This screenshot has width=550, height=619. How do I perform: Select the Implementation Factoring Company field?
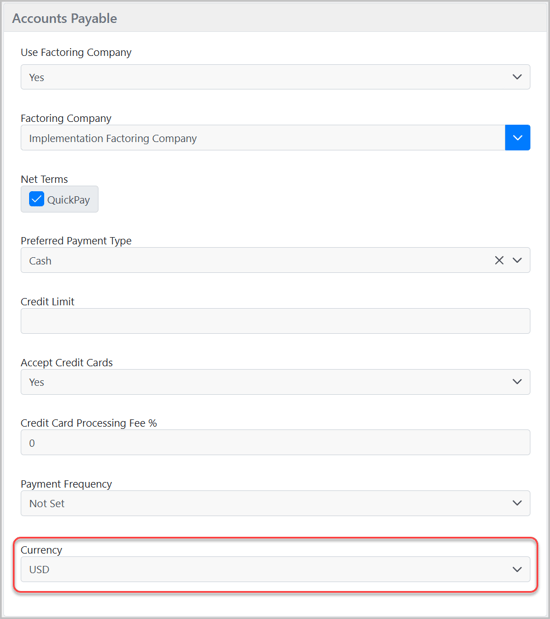263,138
